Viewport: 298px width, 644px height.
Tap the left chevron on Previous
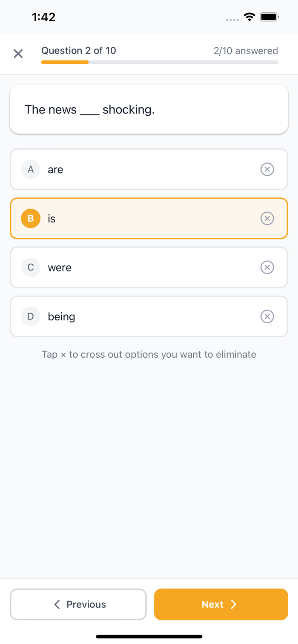57,604
